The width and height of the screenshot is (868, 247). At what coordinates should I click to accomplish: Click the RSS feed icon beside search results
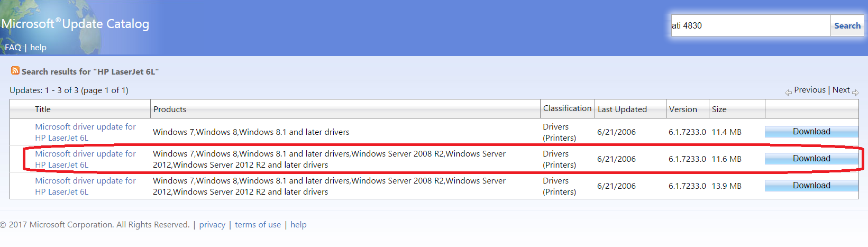(15, 70)
